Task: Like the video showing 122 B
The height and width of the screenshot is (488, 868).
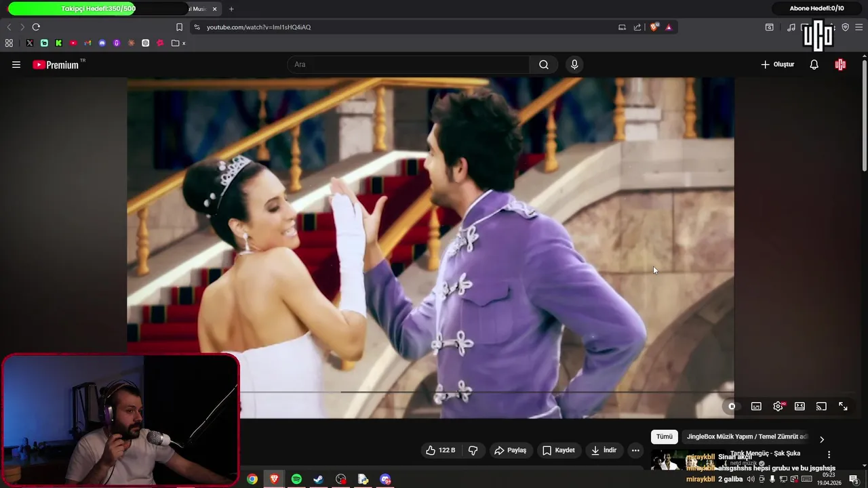Action: click(441, 450)
